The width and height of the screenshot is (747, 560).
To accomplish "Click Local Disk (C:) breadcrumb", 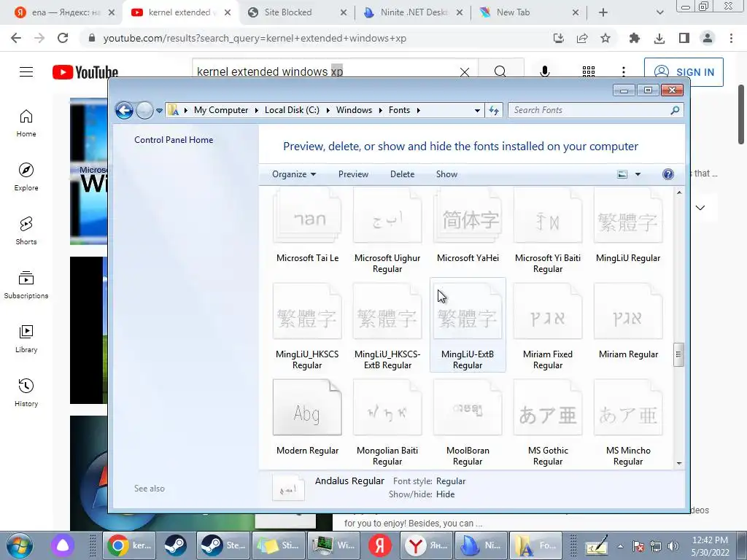I will [292, 111].
